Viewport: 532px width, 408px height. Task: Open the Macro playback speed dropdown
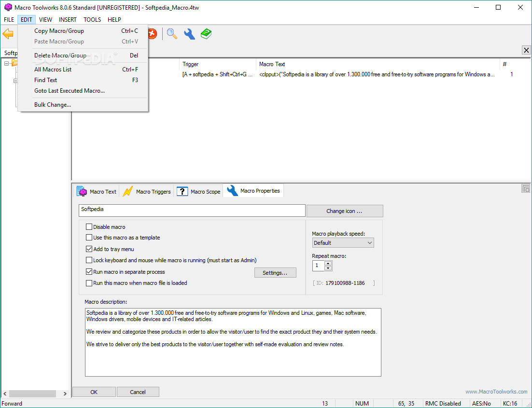tap(343, 243)
